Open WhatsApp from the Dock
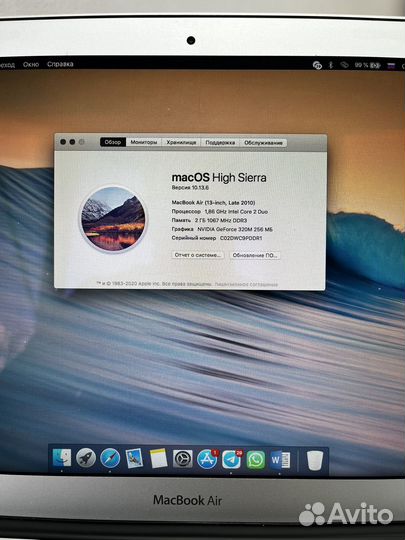The width and height of the screenshot is (405, 540). click(x=256, y=460)
